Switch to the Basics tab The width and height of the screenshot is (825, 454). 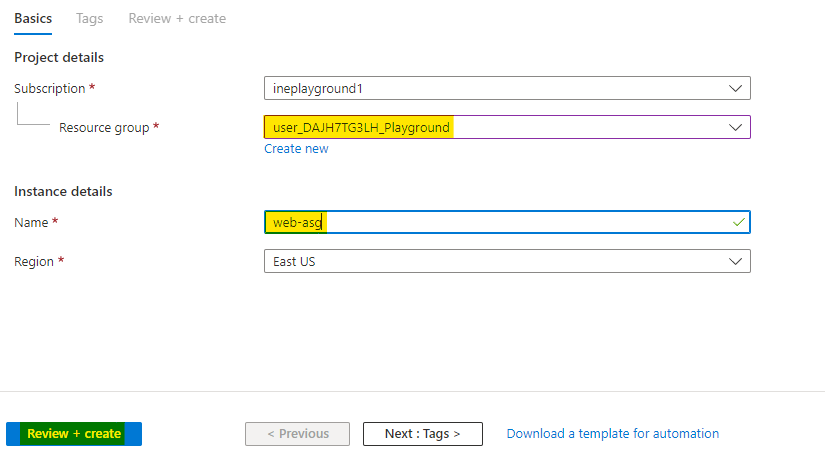[32, 18]
